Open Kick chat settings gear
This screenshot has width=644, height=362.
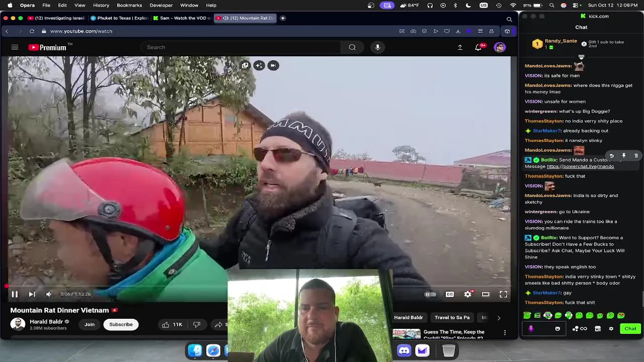click(x=611, y=329)
